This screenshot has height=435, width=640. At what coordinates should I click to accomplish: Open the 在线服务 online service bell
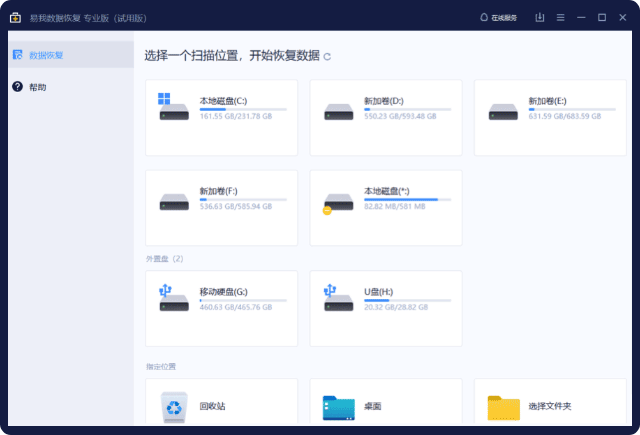pos(498,18)
